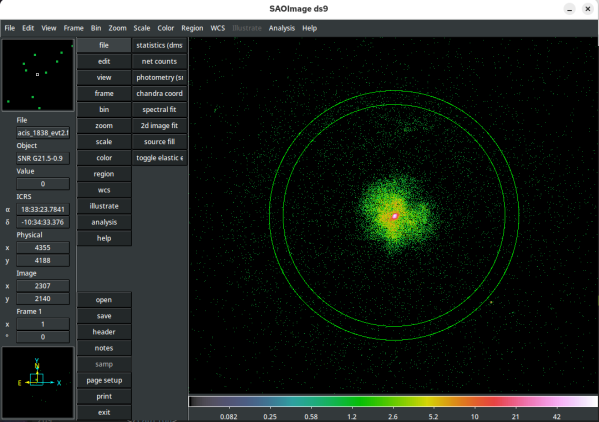Click the panner's white view box

coord(37,74)
